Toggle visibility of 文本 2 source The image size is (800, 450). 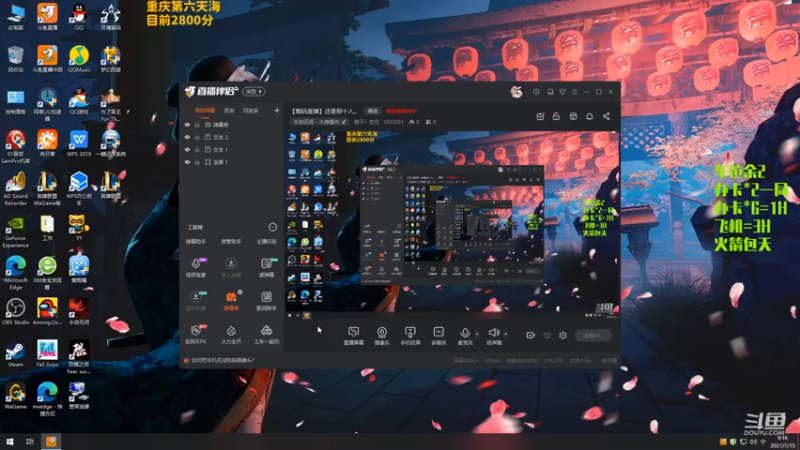pos(187,137)
